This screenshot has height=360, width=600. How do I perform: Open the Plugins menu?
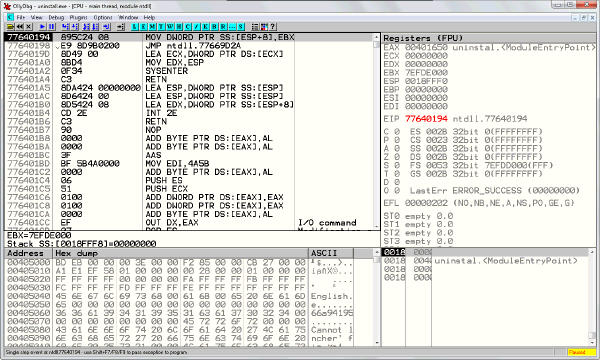pos(78,17)
